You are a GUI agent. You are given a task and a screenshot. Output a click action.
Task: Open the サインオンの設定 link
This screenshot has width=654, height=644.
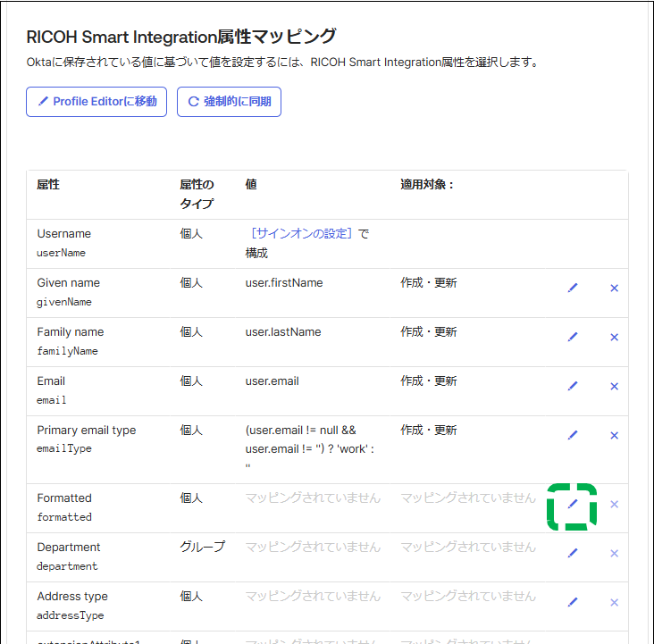coord(301,234)
